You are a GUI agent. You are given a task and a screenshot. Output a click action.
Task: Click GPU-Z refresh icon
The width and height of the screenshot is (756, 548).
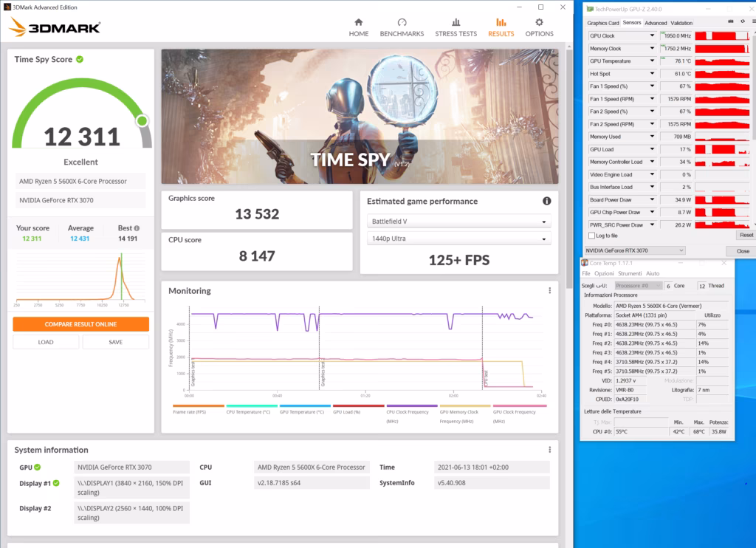tap(743, 21)
